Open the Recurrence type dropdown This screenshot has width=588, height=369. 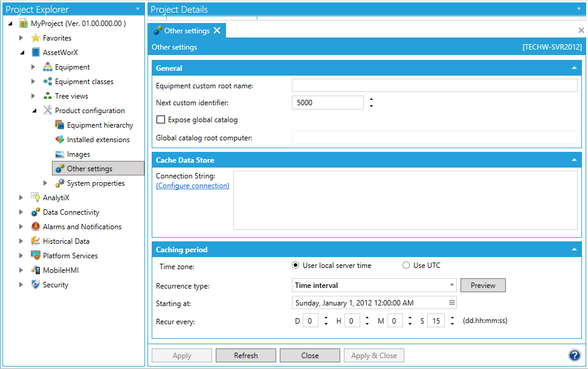(x=452, y=286)
